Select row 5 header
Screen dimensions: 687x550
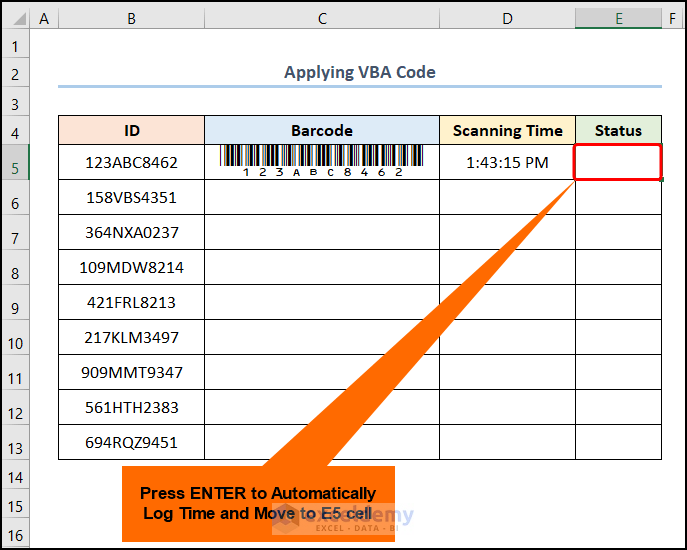(x=15, y=162)
